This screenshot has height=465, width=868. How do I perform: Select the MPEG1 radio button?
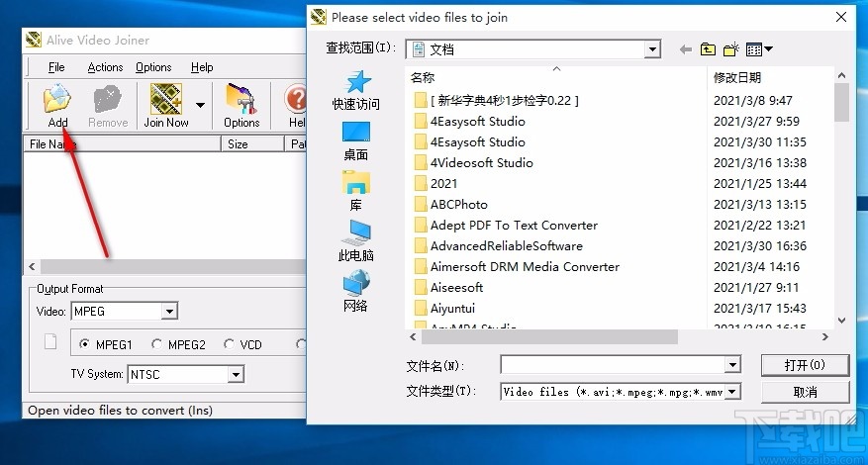pos(84,344)
